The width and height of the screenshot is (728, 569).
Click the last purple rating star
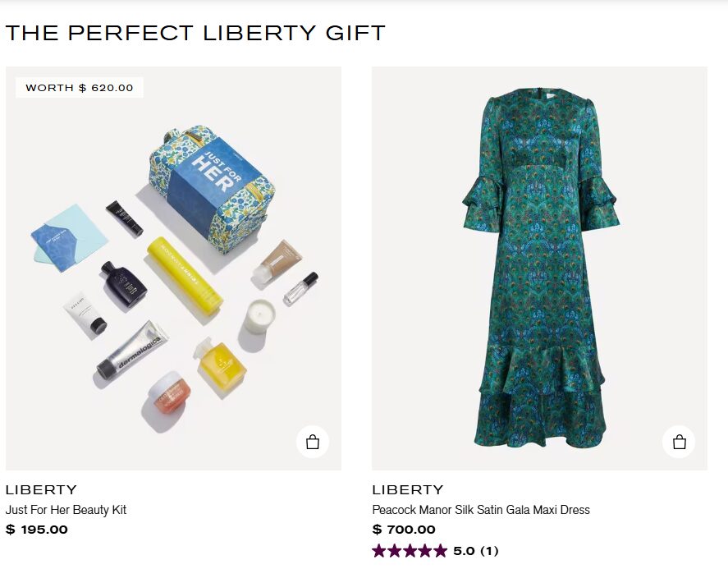coord(439,551)
